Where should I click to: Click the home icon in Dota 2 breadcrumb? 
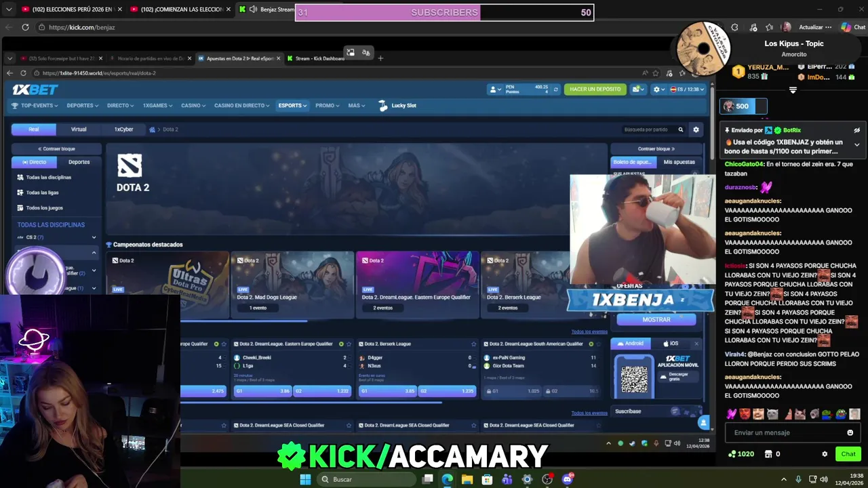[x=153, y=129]
